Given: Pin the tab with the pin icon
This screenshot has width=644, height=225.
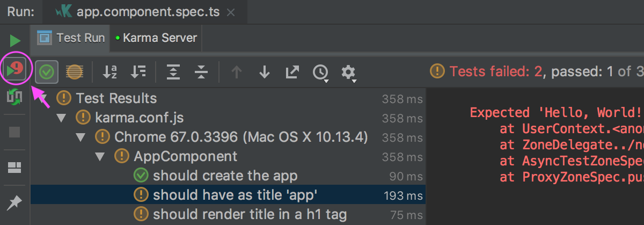Looking at the screenshot, I should (14, 202).
